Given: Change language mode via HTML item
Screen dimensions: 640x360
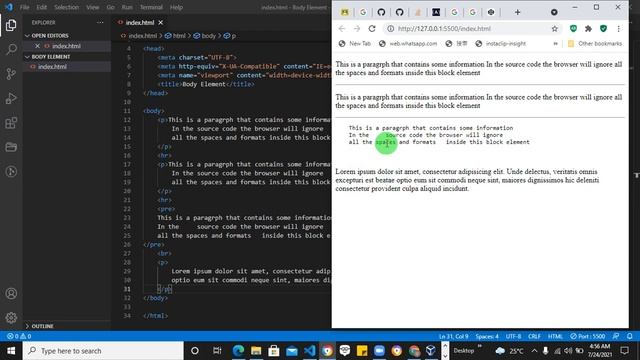Looking at the screenshot, I should point(555,337).
